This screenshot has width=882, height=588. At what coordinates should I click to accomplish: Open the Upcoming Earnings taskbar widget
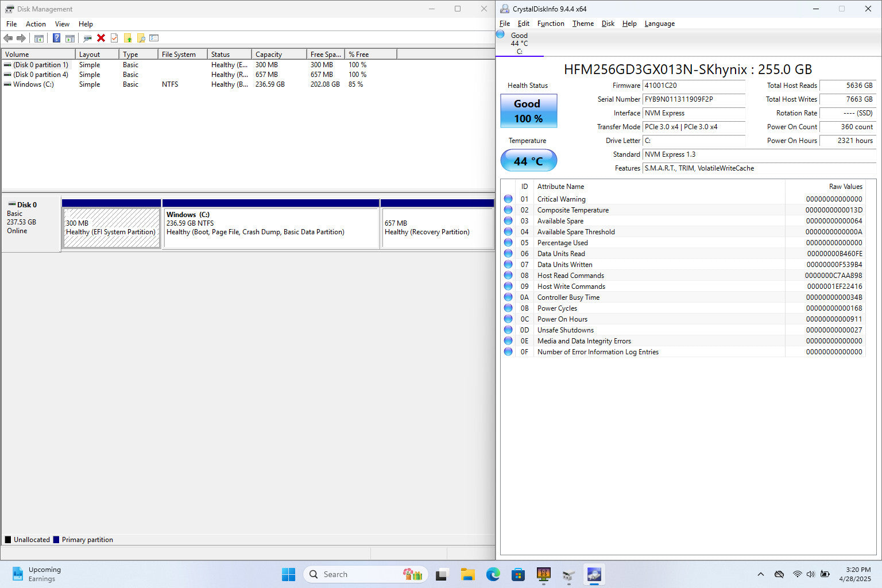coord(37,574)
